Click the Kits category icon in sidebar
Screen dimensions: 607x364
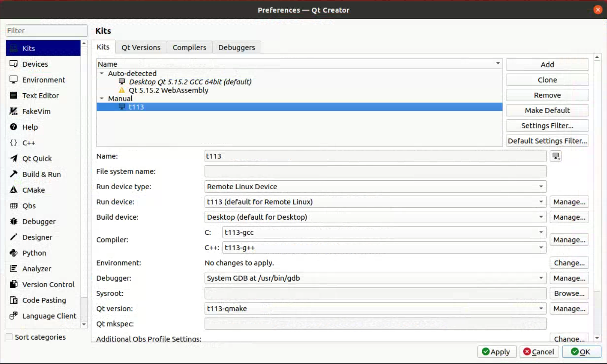click(x=14, y=48)
